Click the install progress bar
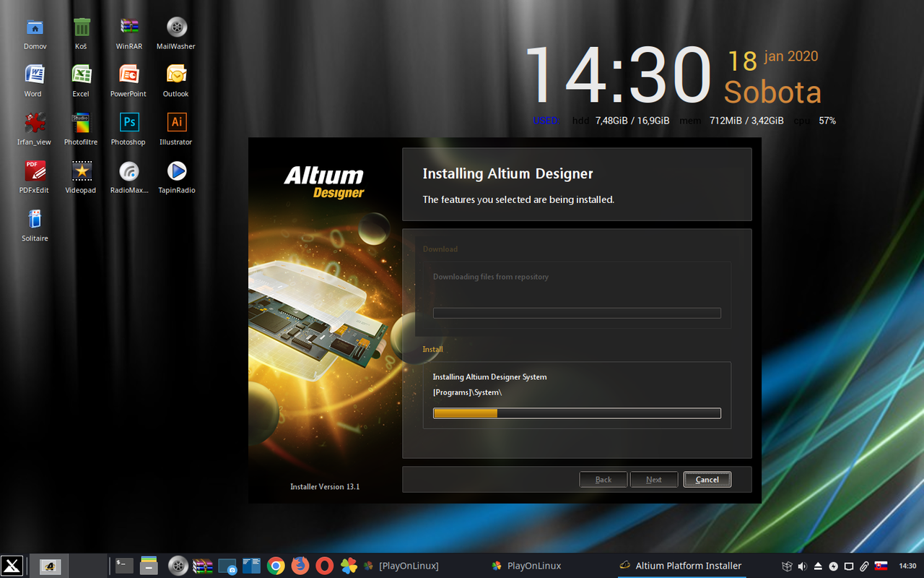 pos(577,413)
